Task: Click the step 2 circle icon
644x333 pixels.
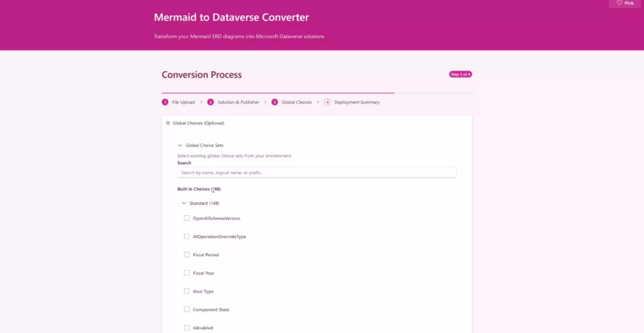Action: [x=210, y=102]
